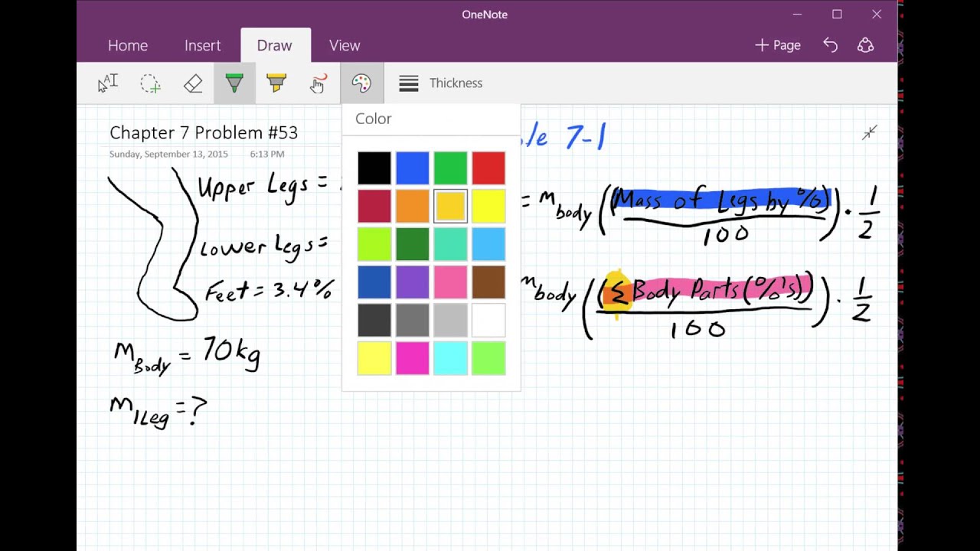Pick the bright blue swatch in top row
This screenshot has width=980, height=551.
coord(413,168)
